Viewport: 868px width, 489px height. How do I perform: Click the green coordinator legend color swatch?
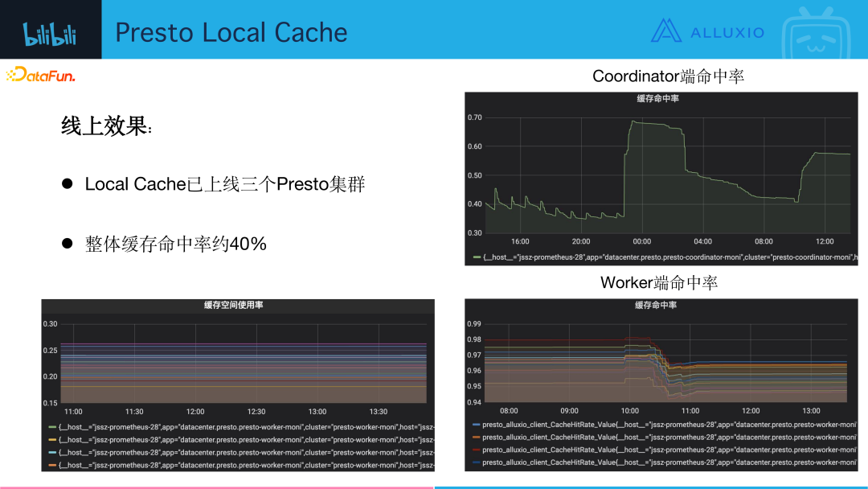pyautogui.click(x=477, y=257)
